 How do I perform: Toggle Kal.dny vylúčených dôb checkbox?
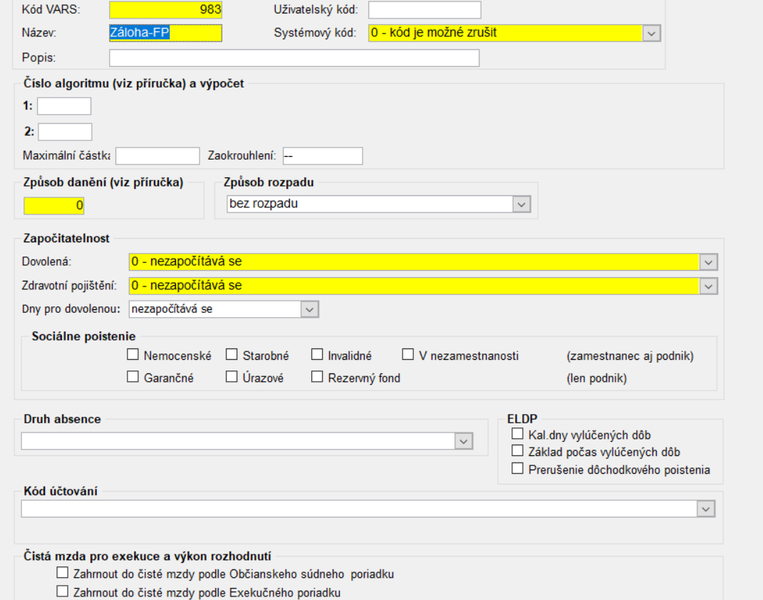click(517, 434)
